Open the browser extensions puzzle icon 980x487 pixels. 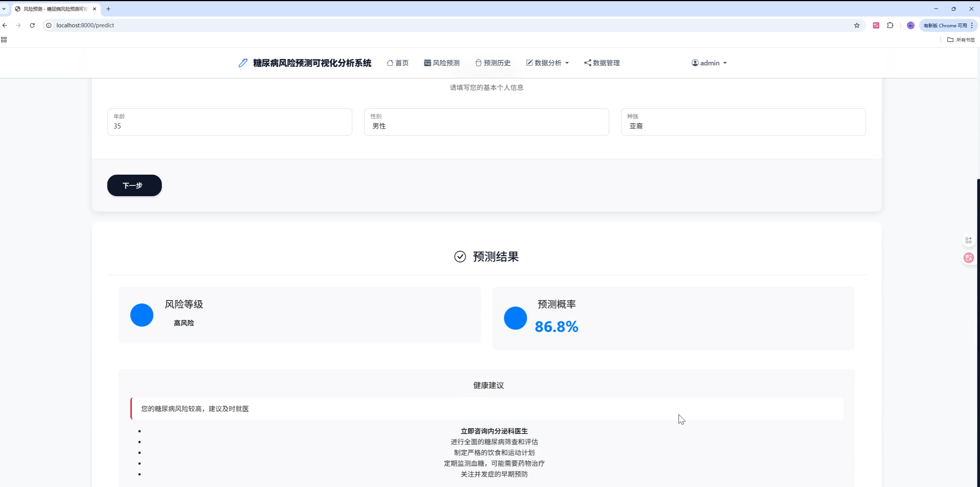[x=890, y=25]
